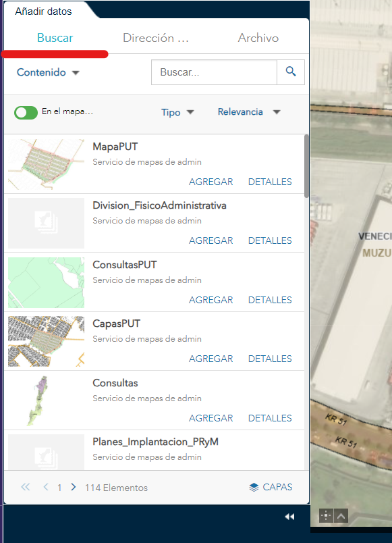Screen dimensions: 392x543
Task: Switch to the Dirección tab
Action: pyautogui.click(x=156, y=38)
